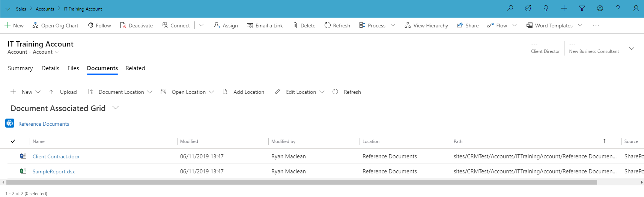Open the search magnifier in top bar

510,8
